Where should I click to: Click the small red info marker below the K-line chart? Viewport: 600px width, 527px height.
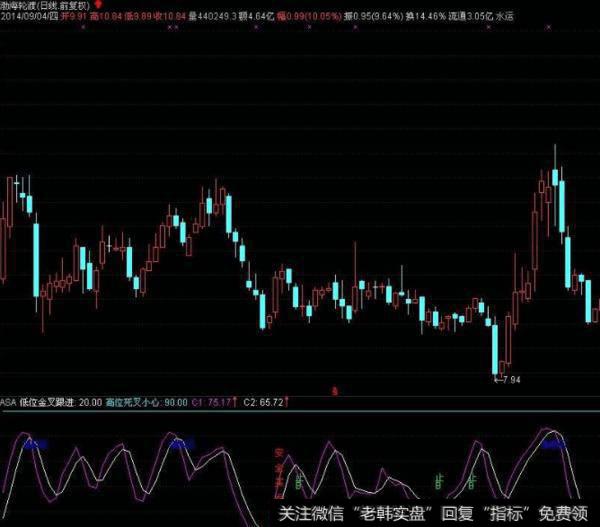click(335, 391)
